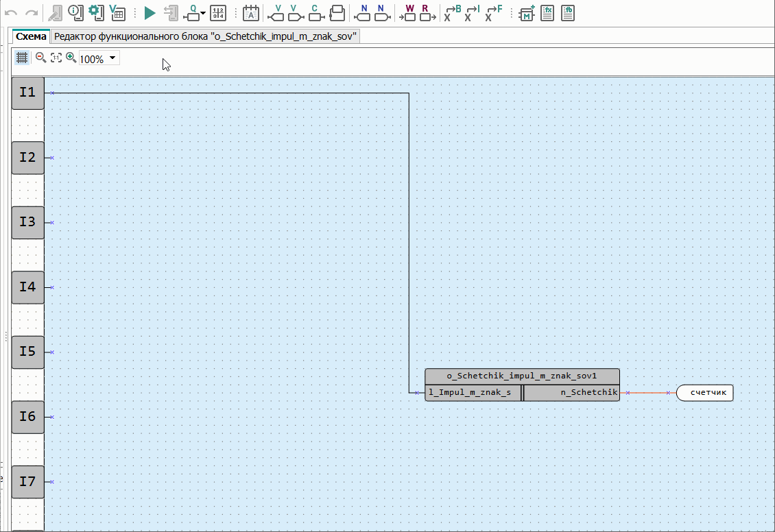
Task: Insert the second V variable output block
Action: coord(296,13)
